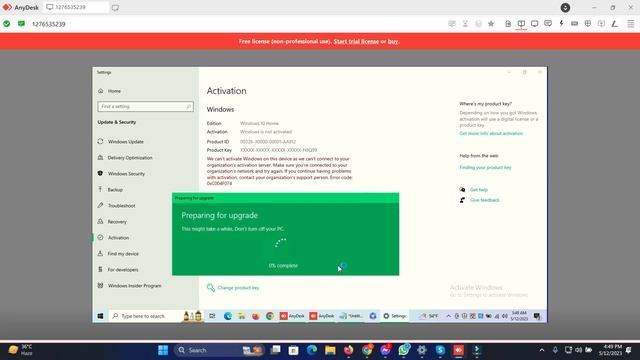Open the AnyDesk main hamburger menu
The height and width of the screenshot is (360, 640).
[631, 24]
